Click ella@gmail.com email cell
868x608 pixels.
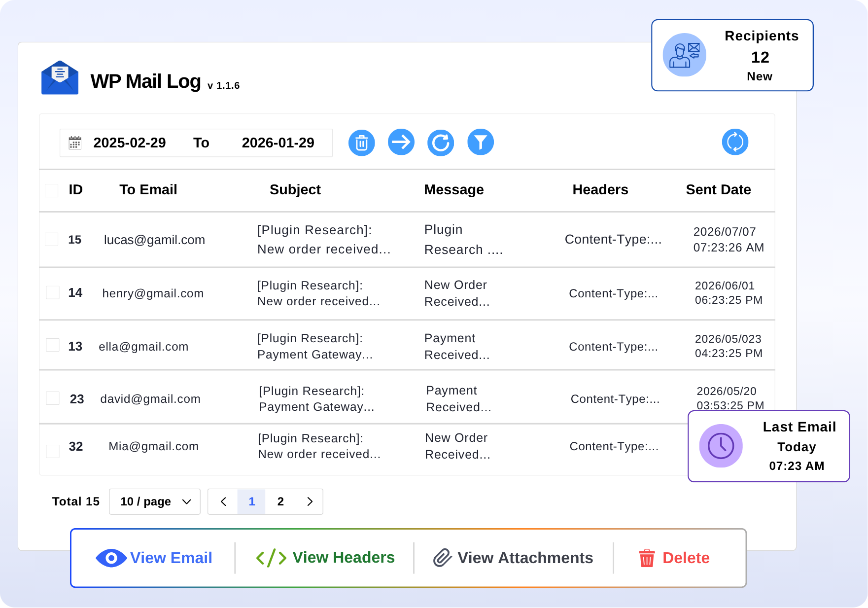[x=143, y=347]
